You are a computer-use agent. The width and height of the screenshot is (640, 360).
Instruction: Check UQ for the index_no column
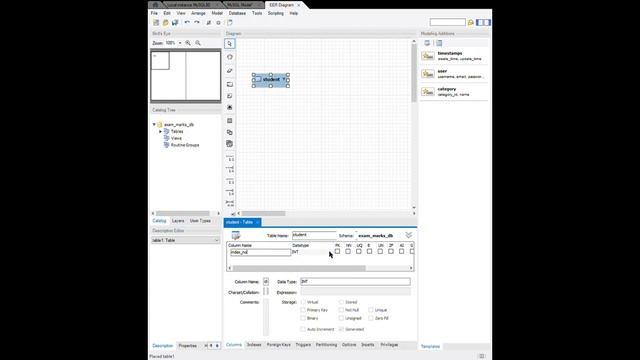tap(358, 251)
